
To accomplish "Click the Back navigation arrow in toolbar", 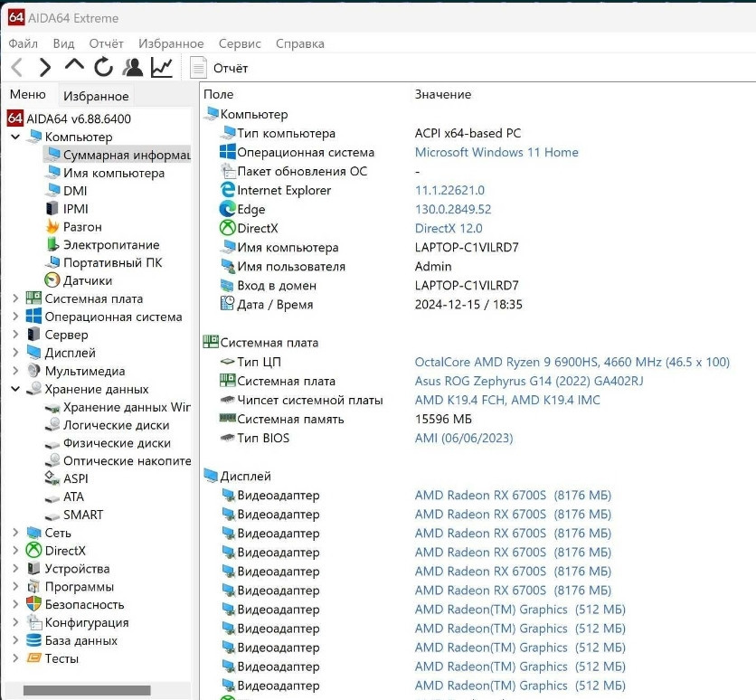I will click(16, 67).
